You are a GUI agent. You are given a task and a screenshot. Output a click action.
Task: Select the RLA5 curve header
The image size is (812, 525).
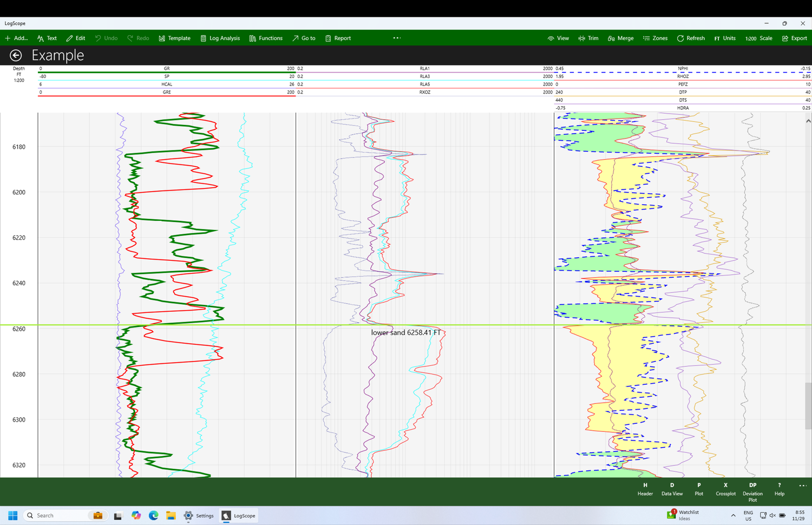point(425,84)
